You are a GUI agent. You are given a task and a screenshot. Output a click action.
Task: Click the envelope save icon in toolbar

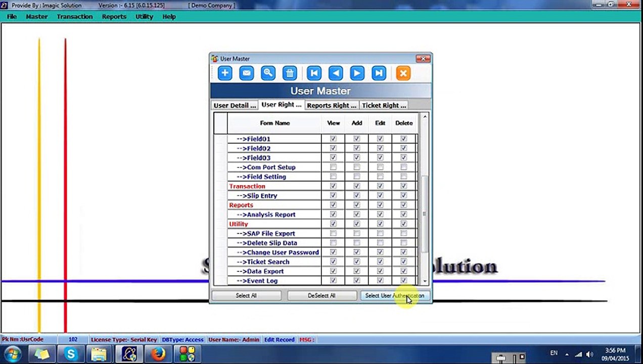click(x=247, y=73)
